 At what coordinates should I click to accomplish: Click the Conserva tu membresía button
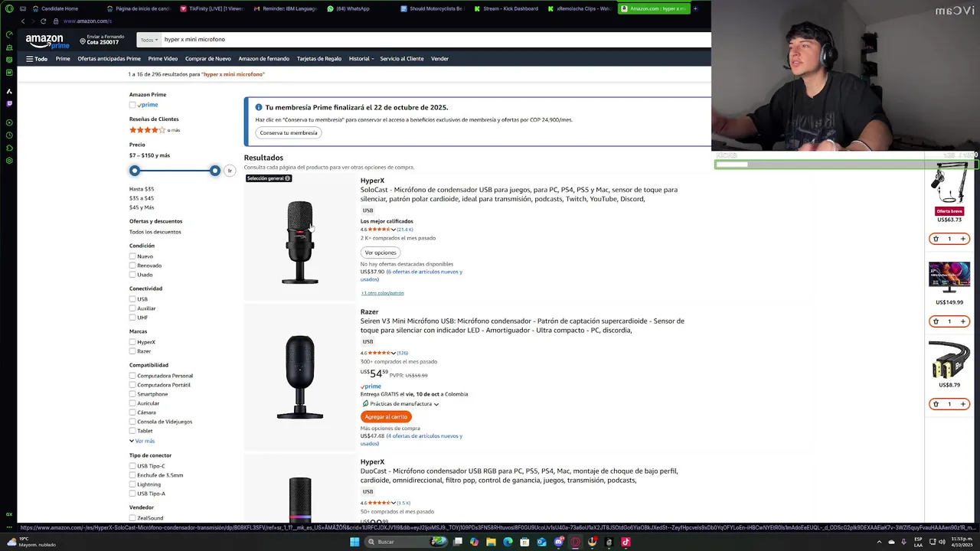pyautogui.click(x=289, y=133)
